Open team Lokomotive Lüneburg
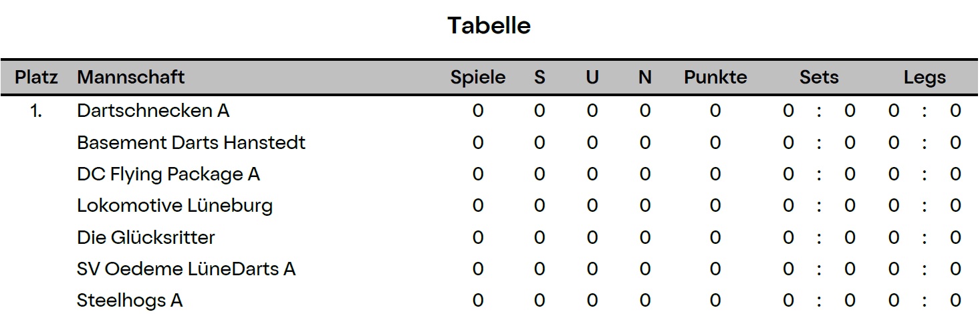The height and width of the screenshot is (314, 980). click(x=175, y=206)
